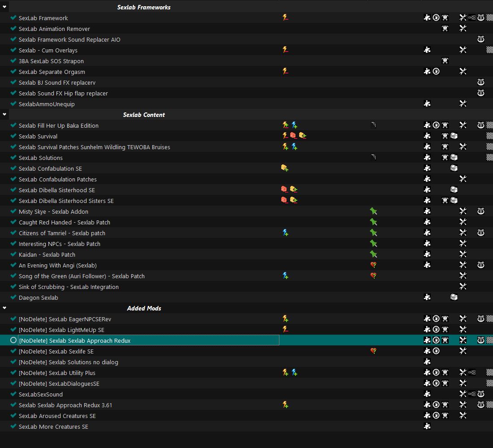Select the SexLab Separate Orgasm mod name

click(52, 72)
